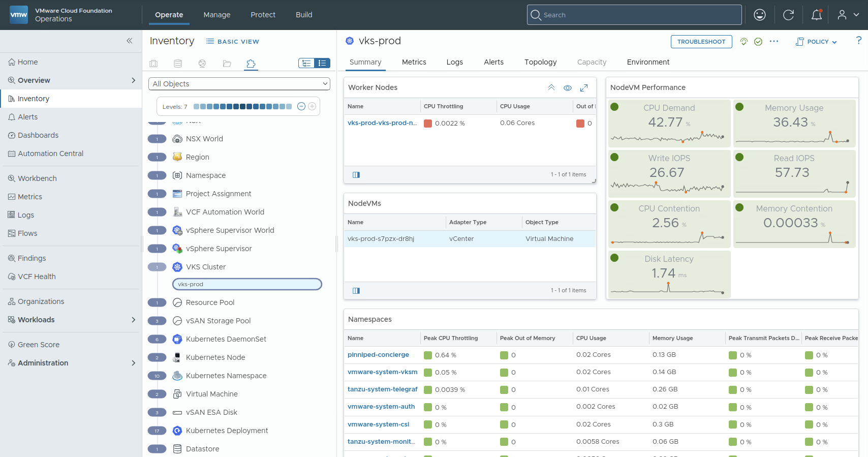Increase levels with the plus button
The width and height of the screenshot is (868, 457).
[312, 106]
